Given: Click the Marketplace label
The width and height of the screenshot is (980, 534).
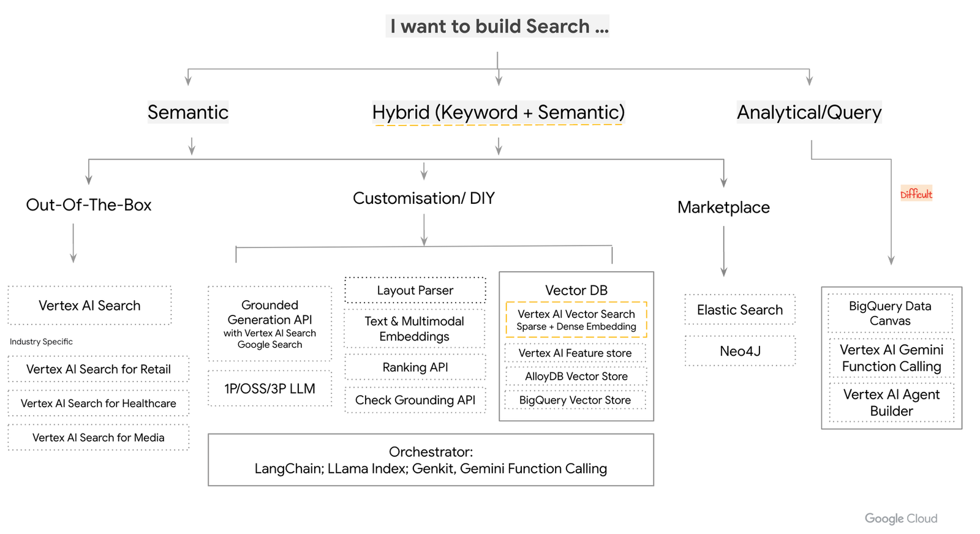Looking at the screenshot, I should [723, 208].
